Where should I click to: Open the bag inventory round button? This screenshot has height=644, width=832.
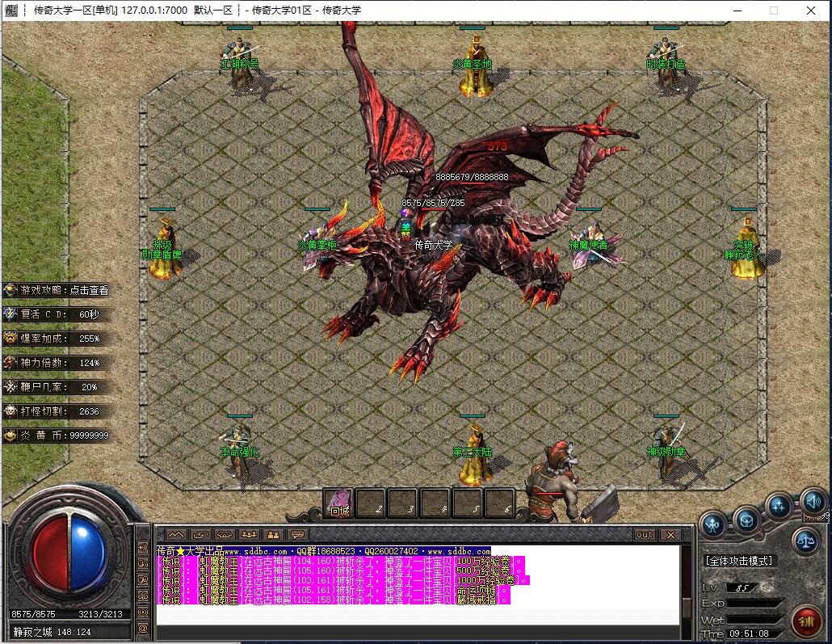746,521
